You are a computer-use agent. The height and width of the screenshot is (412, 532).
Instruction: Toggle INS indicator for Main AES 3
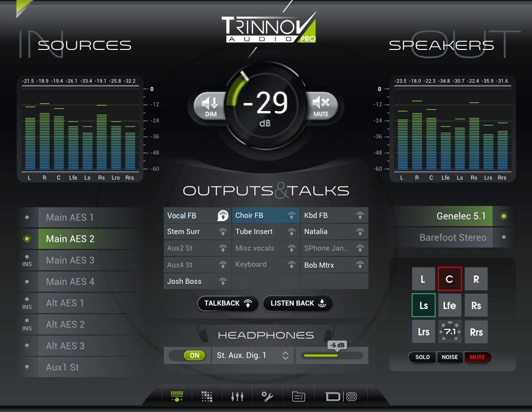(27, 260)
